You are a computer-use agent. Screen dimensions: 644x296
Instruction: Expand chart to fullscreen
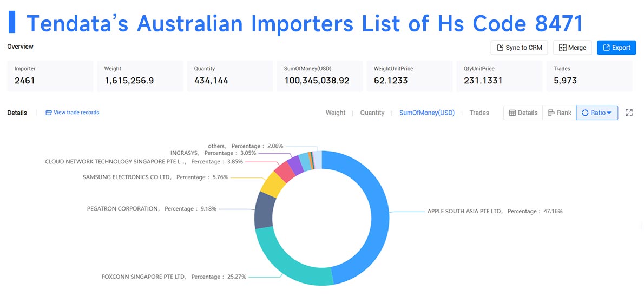pyautogui.click(x=629, y=113)
